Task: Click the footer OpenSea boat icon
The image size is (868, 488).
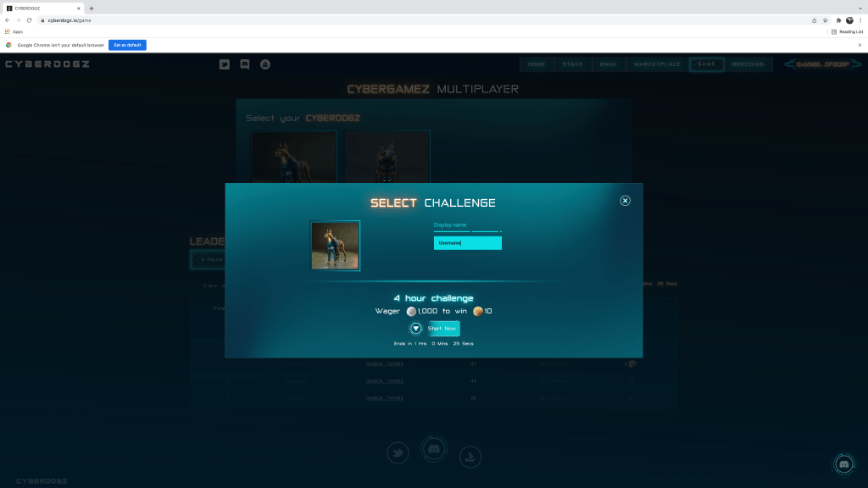Action: pos(470,456)
